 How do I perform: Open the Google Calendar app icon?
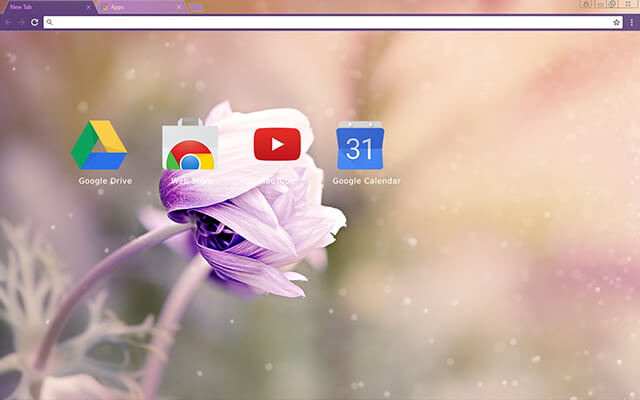360,145
